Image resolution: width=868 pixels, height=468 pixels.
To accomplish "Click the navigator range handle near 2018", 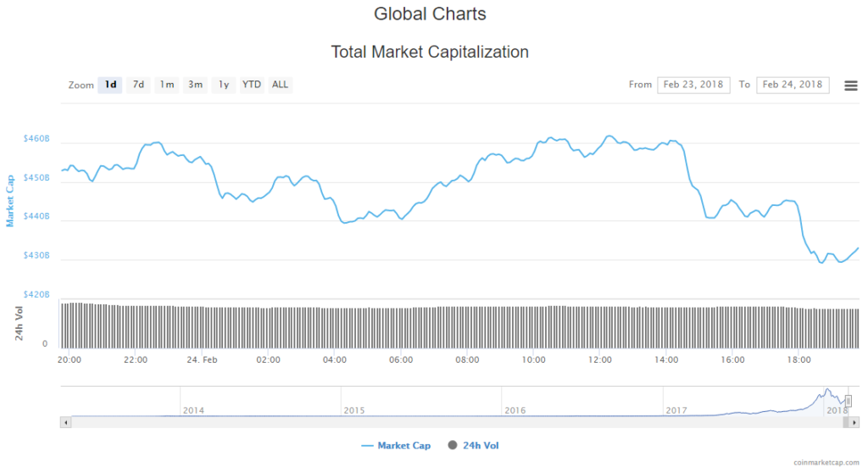I will click(x=848, y=400).
